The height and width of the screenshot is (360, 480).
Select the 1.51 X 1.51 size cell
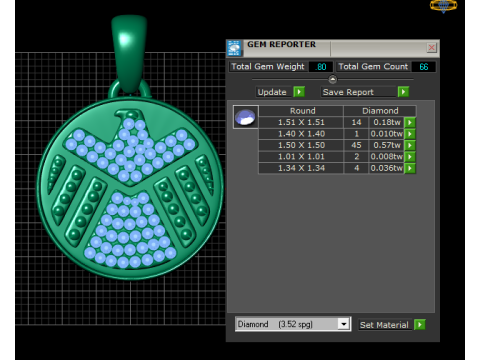pos(301,122)
